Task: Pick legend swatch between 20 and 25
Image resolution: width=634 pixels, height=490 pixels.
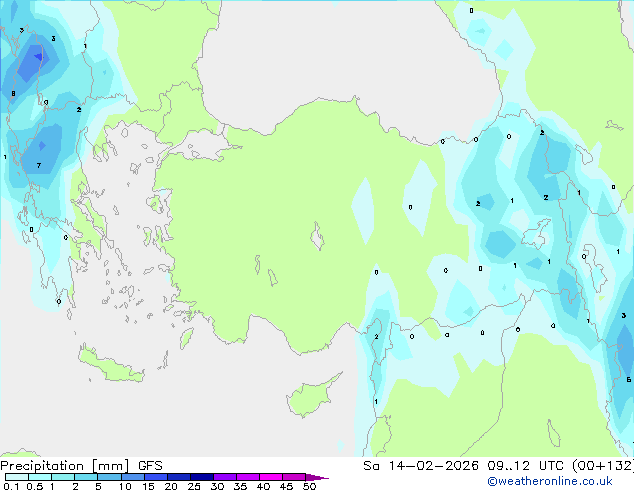Action: tap(178, 477)
